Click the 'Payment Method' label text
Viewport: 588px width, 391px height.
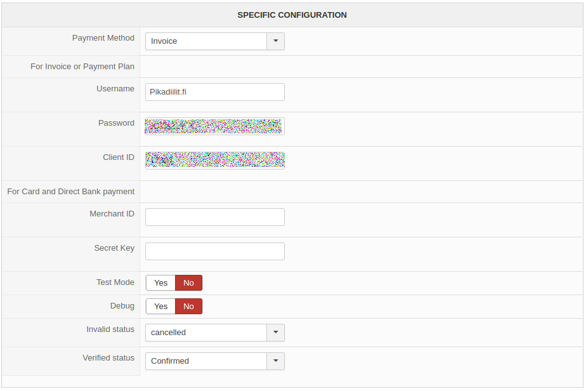pyautogui.click(x=103, y=38)
